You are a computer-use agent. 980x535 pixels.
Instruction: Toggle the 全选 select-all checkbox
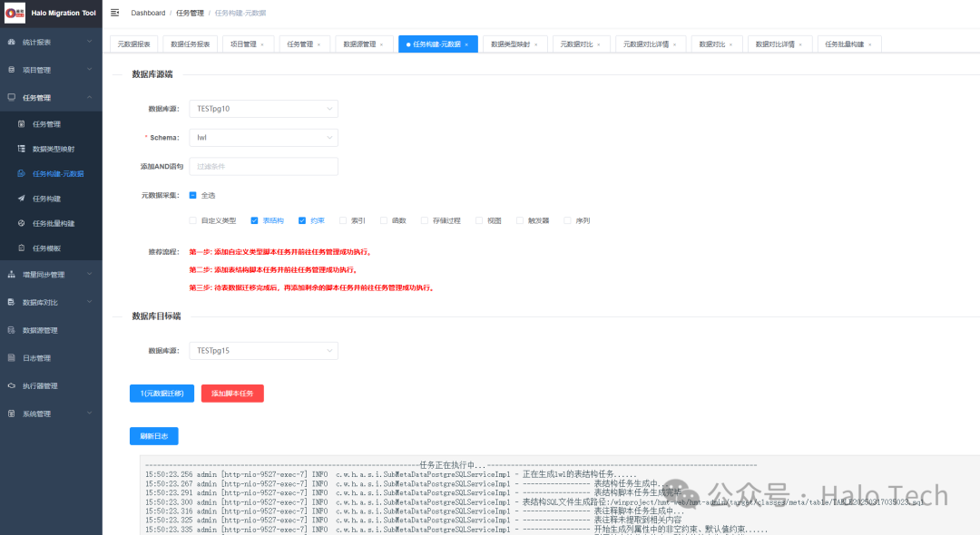point(193,195)
